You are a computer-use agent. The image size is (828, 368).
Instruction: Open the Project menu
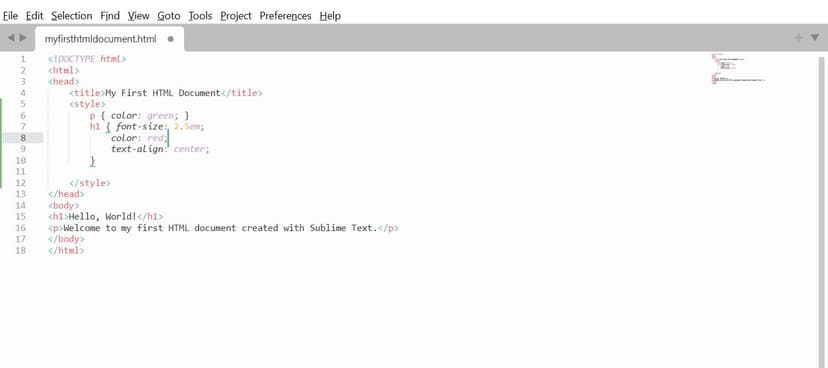[236, 16]
